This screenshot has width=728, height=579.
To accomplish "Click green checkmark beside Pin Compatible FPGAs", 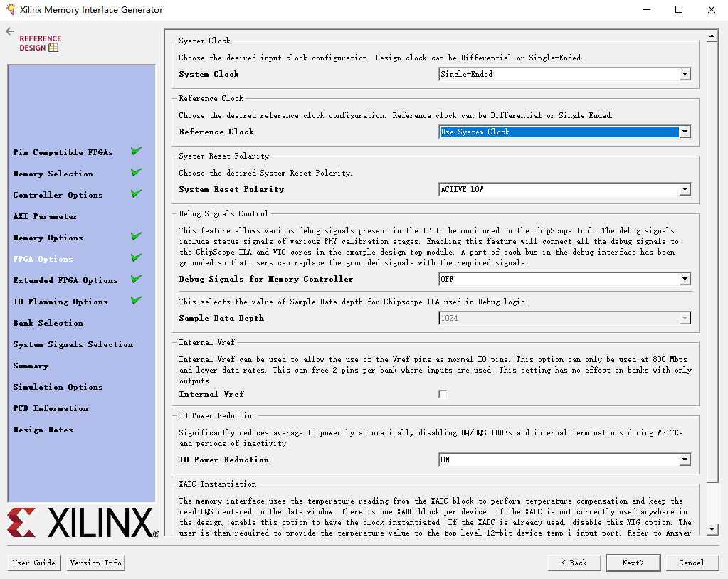I will [136, 151].
